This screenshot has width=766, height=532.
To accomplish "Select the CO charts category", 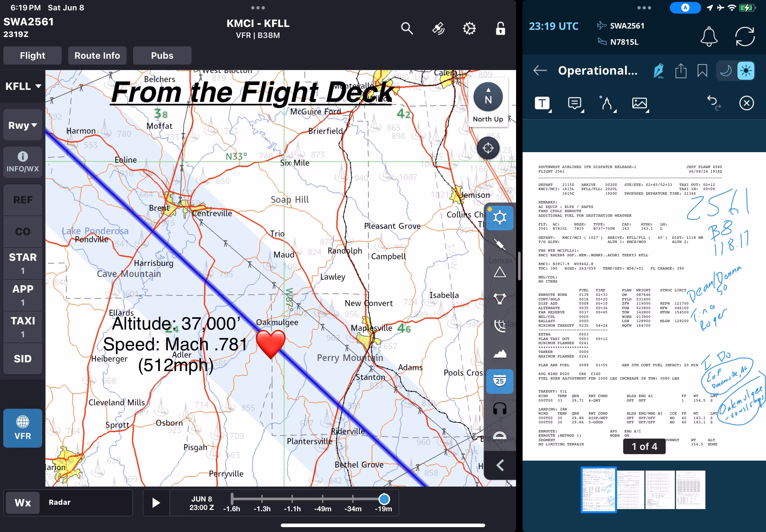I will (x=23, y=232).
